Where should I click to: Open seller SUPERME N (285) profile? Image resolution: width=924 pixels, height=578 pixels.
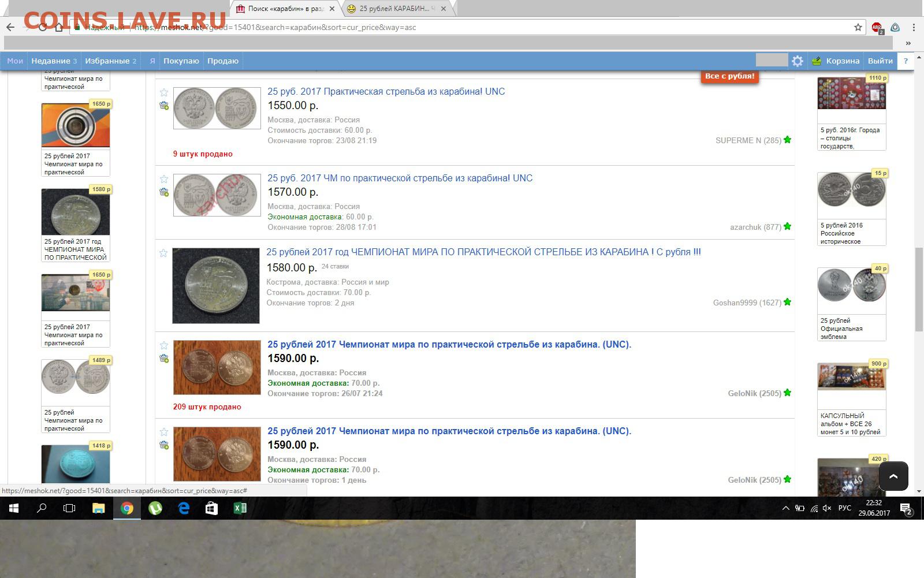(x=748, y=140)
